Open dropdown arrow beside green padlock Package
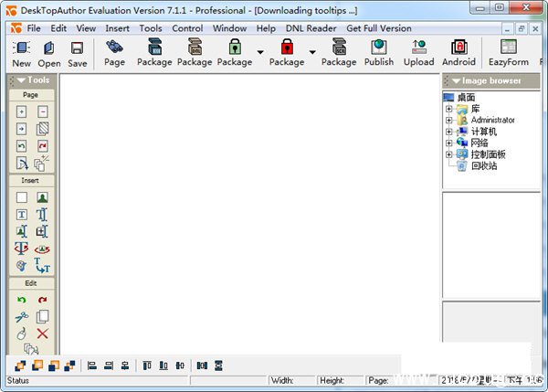 point(260,53)
